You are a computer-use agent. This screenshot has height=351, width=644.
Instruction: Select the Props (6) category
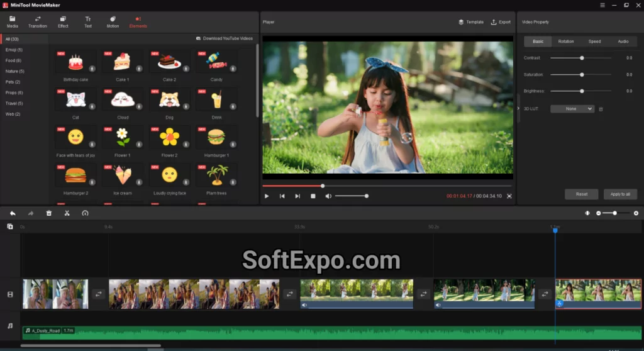click(x=14, y=92)
